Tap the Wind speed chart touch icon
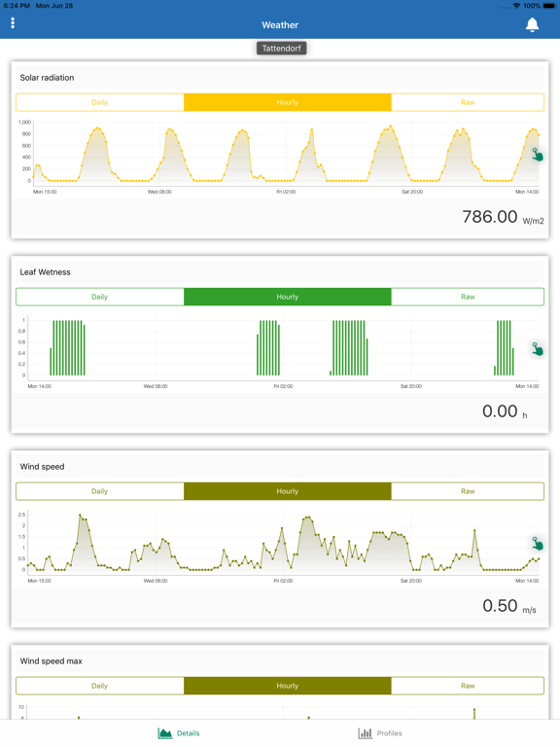The image size is (560, 747). pos(537,544)
